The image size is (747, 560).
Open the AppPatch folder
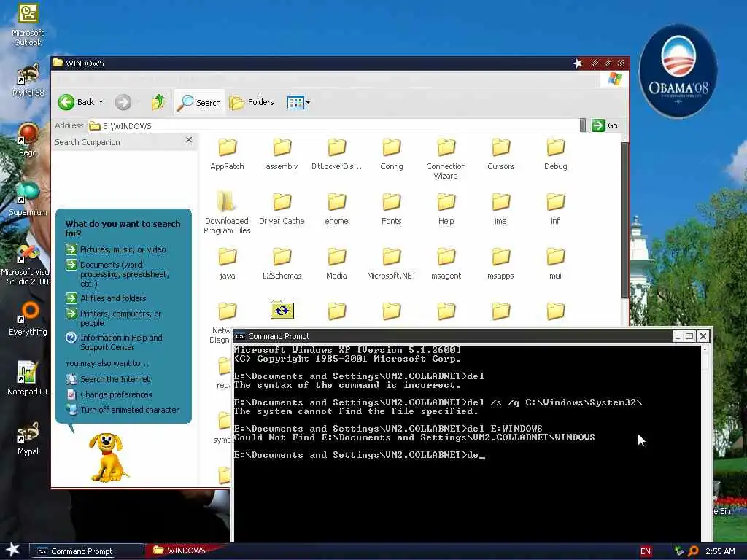[228, 155]
